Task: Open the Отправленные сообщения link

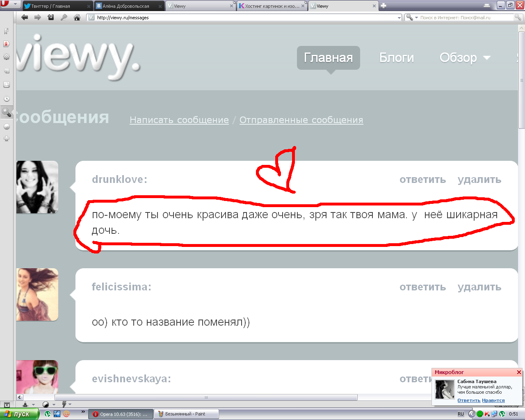Action: tap(301, 120)
